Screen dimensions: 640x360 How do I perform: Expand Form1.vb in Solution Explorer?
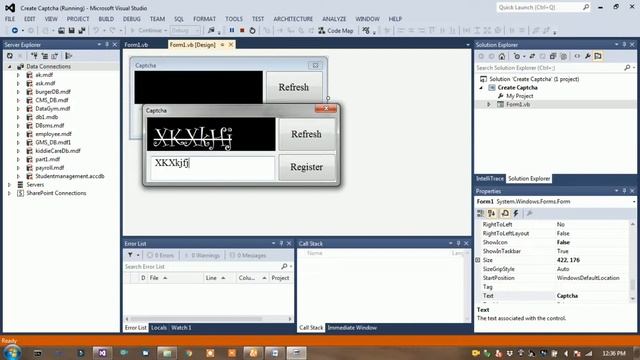(489, 104)
